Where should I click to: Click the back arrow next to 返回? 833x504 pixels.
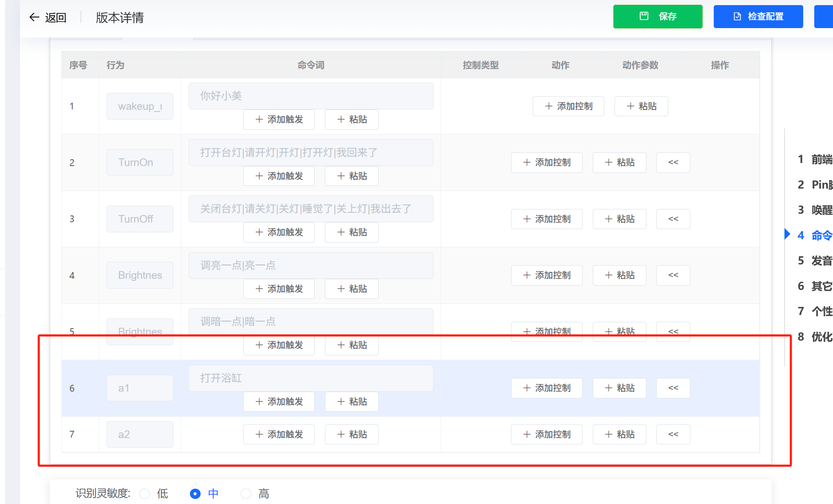pyautogui.click(x=34, y=17)
